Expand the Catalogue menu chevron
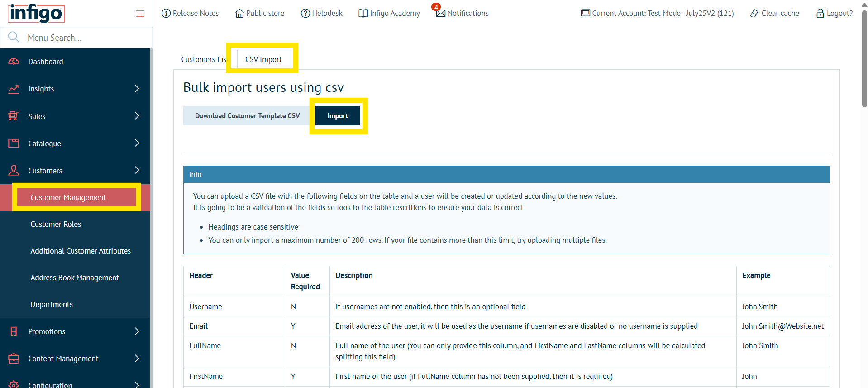The width and height of the screenshot is (868, 388). 137,143
